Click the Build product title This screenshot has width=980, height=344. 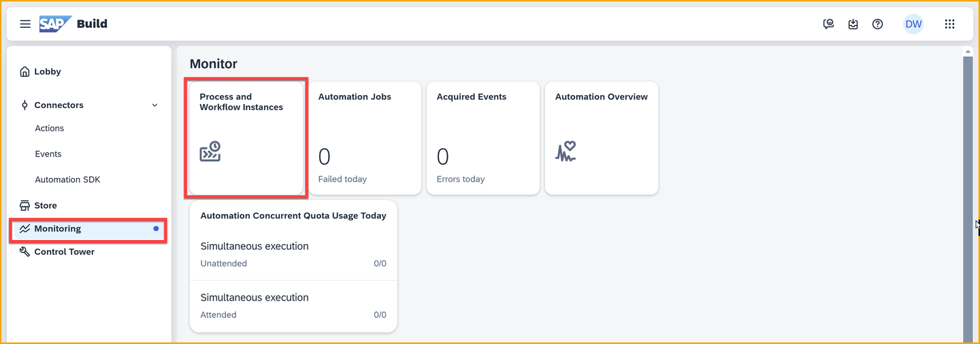coord(92,24)
